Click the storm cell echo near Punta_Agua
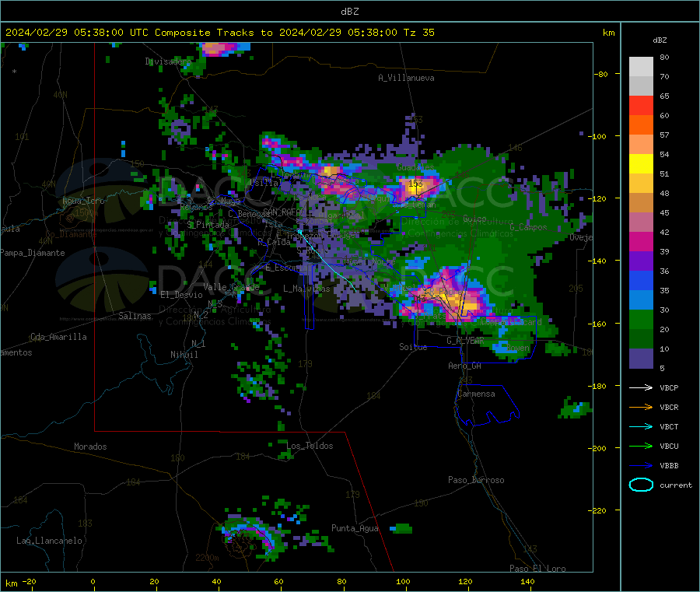The width and height of the screenshot is (700, 592). [x=401, y=529]
